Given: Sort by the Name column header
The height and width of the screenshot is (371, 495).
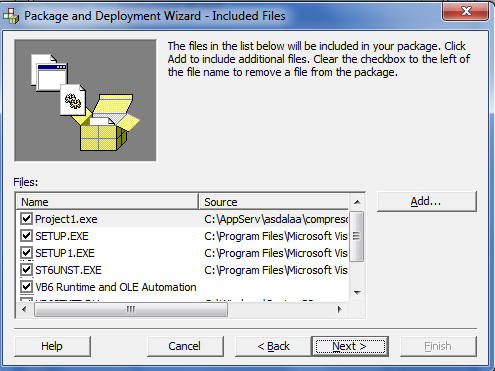Looking at the screenshot, I should [x=108, y=202].
